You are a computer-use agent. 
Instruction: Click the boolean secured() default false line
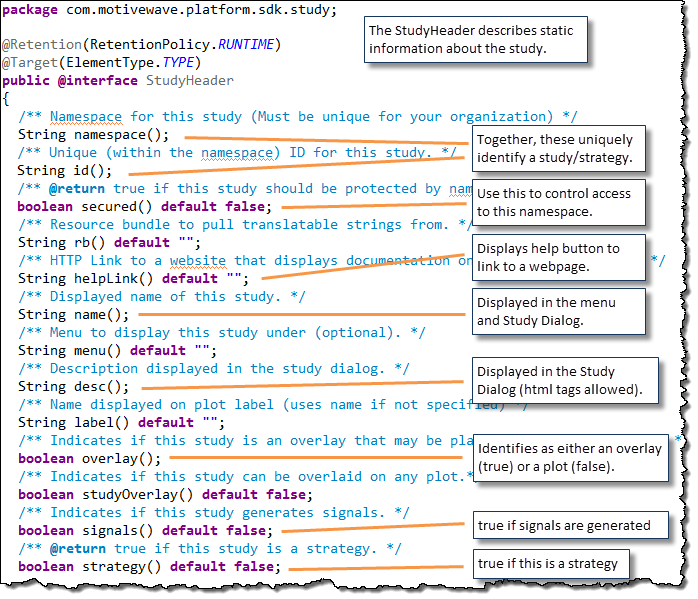[x=143, y=206]
